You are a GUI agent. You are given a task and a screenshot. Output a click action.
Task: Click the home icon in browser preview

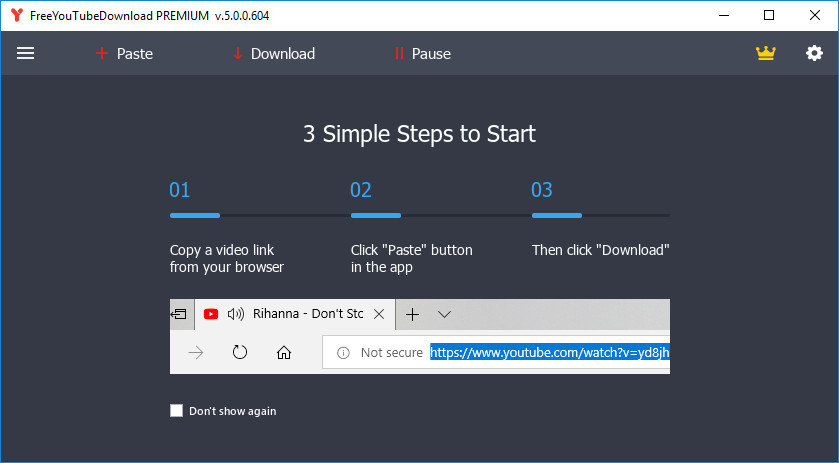pos(284,352)
